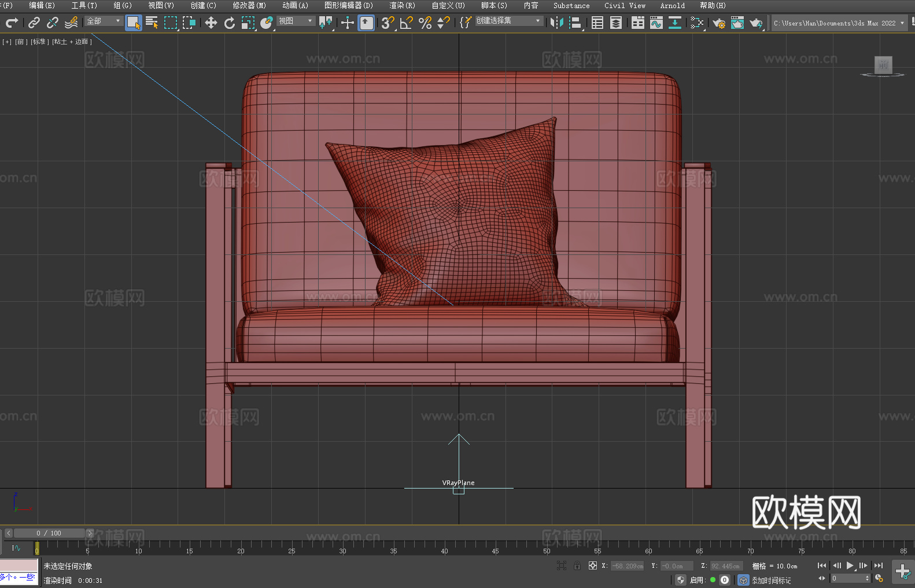This screenshot has width=915, height=588.
Task: Select the Scale tool
Action: (248, 23)
